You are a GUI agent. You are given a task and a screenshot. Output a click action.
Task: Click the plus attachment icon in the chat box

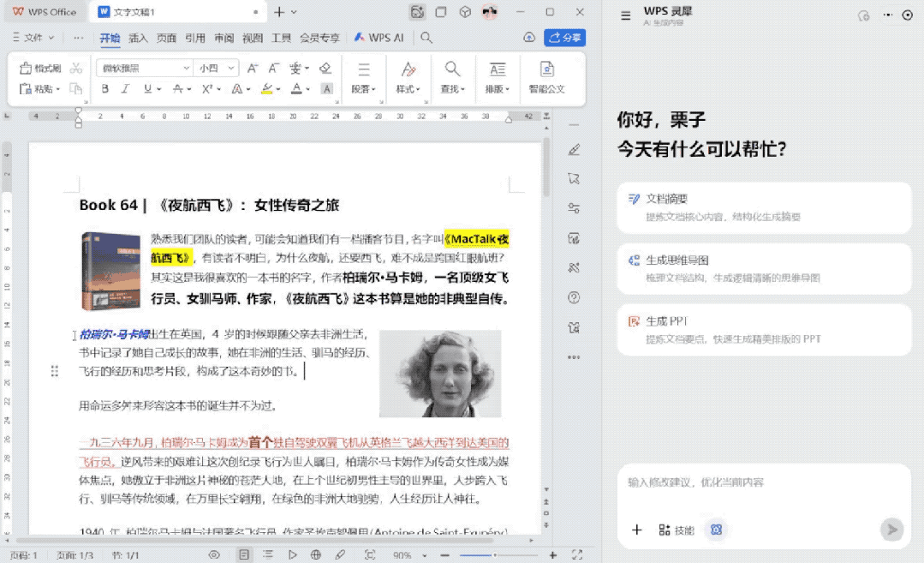[x=636, y=530]
